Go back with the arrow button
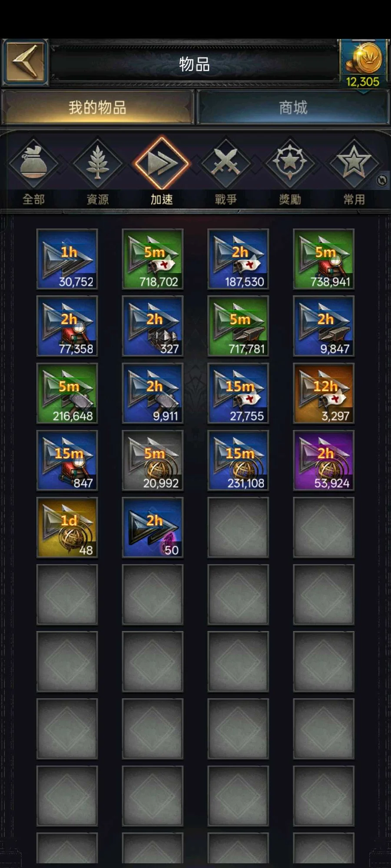This screenshot has height=868, width=391. [x=25, y=62]
